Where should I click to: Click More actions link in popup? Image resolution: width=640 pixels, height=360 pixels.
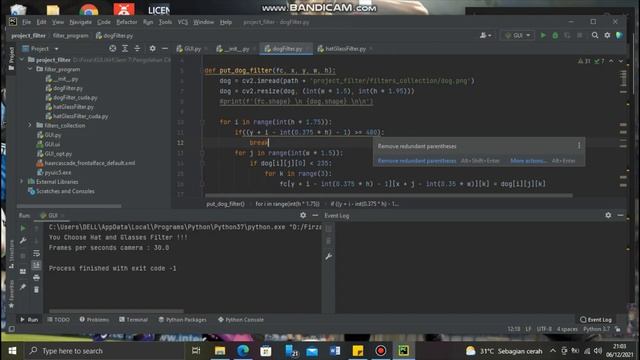coord(528,161)
